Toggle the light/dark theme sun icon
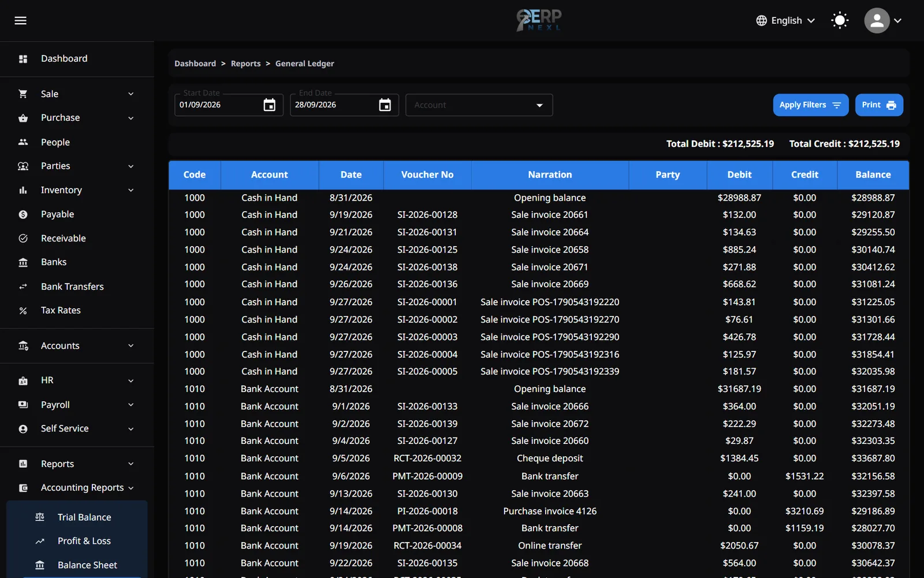The width and height of the screenshot is (924, 578). coord(840,21)
